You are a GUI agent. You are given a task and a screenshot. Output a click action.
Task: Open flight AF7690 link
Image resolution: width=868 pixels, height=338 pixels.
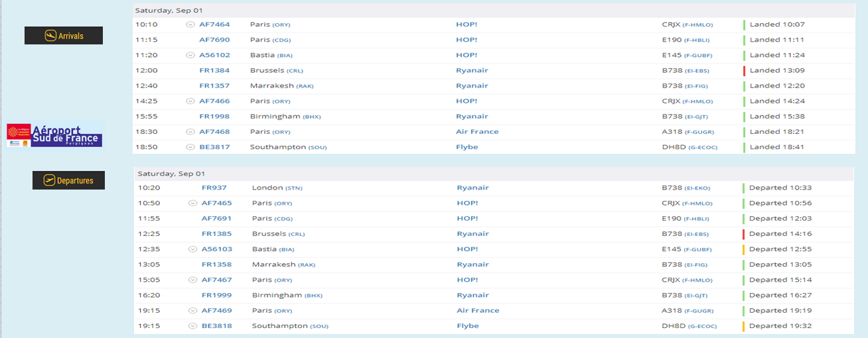coord(214,40)
